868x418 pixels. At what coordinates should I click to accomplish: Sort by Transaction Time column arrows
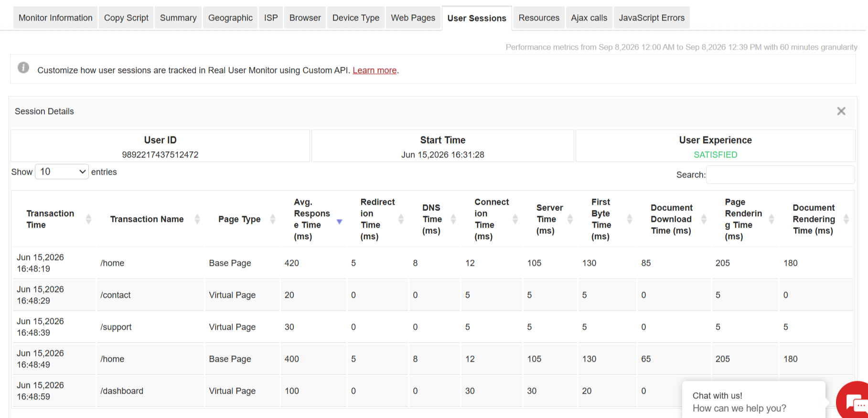(88, 219)
